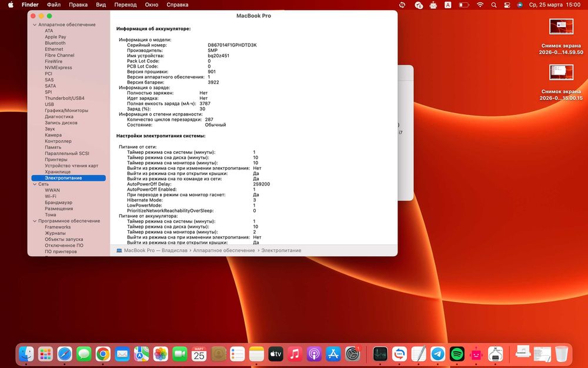Image resolution: width=588 pixels, height=368 pixels.
Task: Open System Preferences with badge in Dock
Action: click(352, 354)
